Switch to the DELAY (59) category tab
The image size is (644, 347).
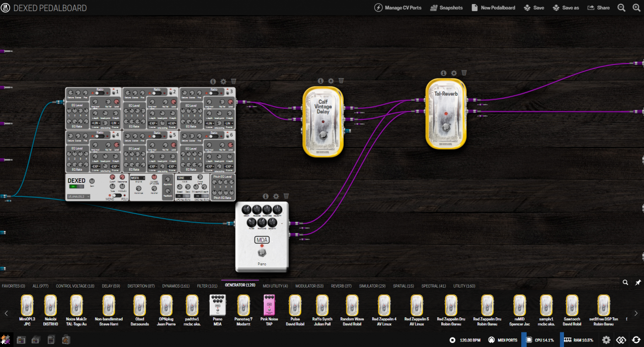111,286
